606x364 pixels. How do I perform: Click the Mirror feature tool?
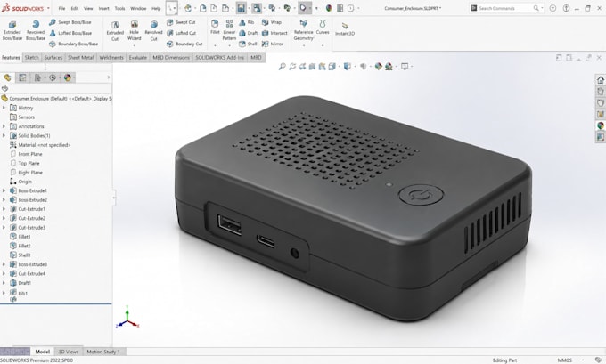(273, 44)
